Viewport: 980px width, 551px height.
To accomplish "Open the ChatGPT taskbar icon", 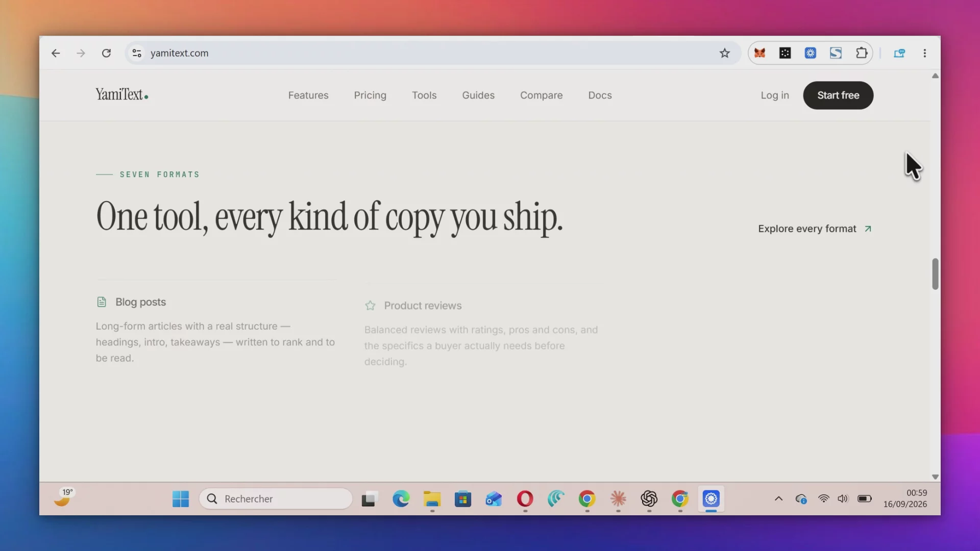I will (x=649, y=499).
